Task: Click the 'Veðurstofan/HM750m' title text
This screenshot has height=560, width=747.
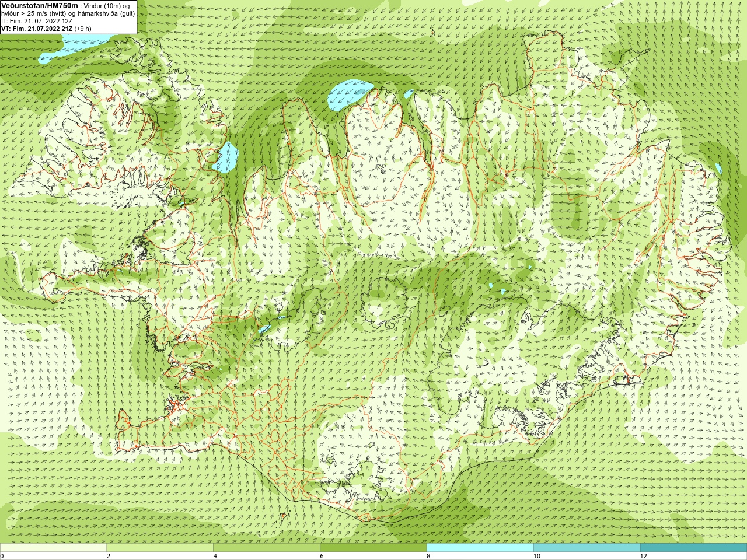Action: pos(40,5)
